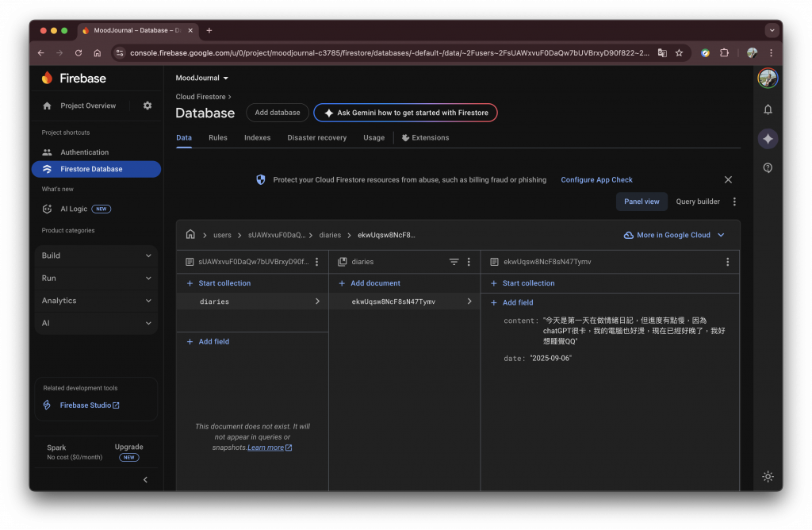812x530 pixels.
Task: Add field to user document
Action: pyautogui.click(x=208, y=342)
